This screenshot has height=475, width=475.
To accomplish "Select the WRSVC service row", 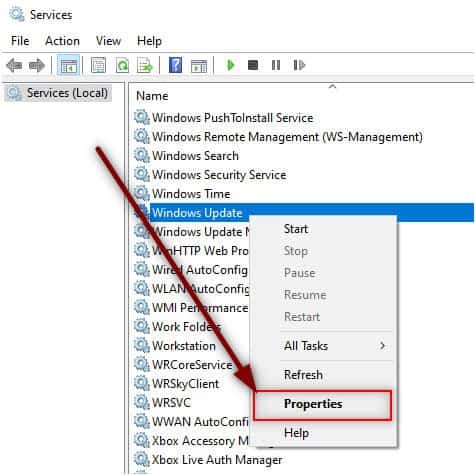I will pos(171,403).
